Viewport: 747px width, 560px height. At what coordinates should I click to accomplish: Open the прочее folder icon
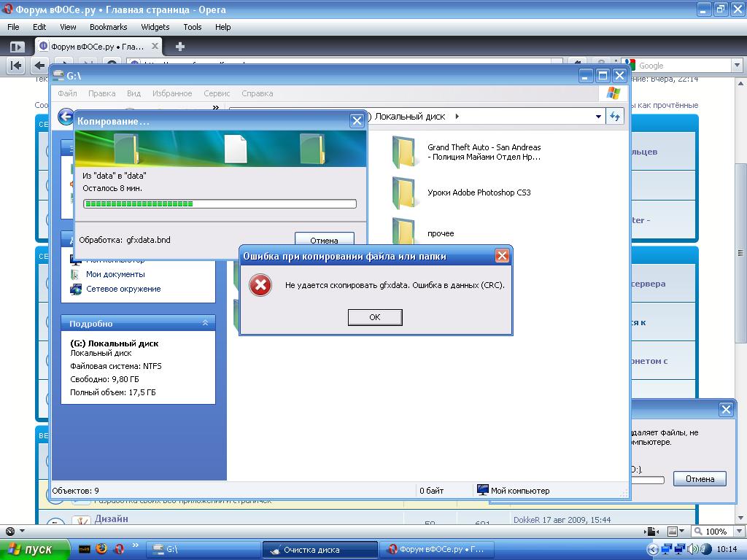[x=405, y=230]
